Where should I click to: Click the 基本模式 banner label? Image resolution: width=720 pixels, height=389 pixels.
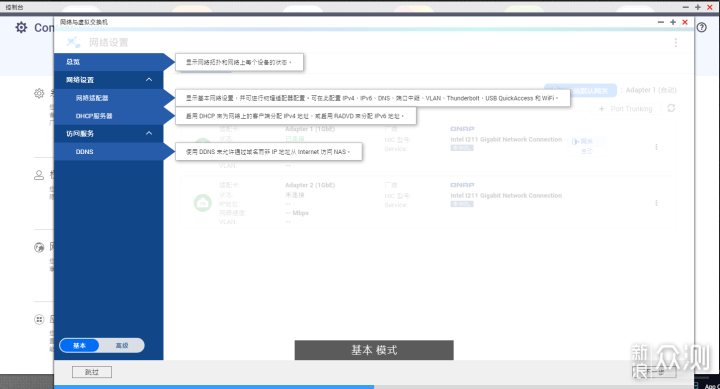point(374,350)
